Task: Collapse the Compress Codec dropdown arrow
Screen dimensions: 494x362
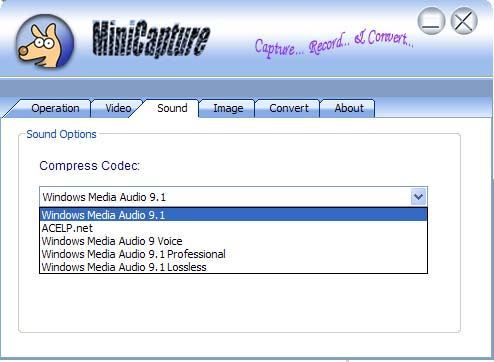Action: click(419, 197)
